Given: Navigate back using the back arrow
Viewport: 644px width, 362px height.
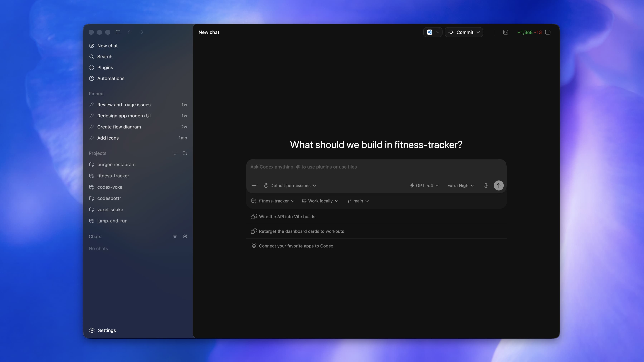Looking at the screenshot, I should click(130, 32).
